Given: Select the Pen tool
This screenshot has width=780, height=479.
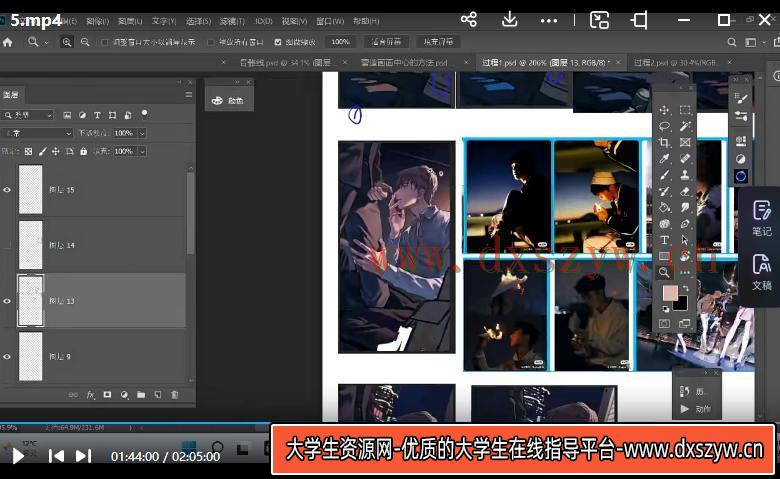Looking at the screenshot, I should tap(685, 224).
